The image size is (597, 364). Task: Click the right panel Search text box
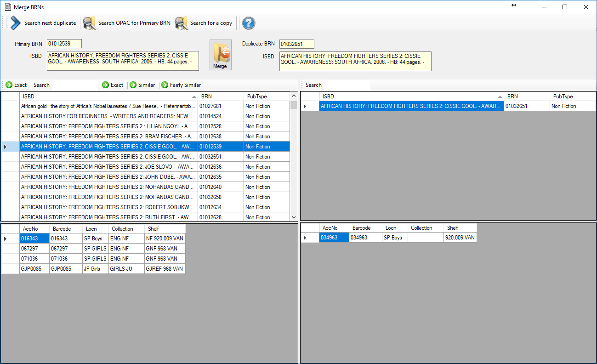click(347, 85)
